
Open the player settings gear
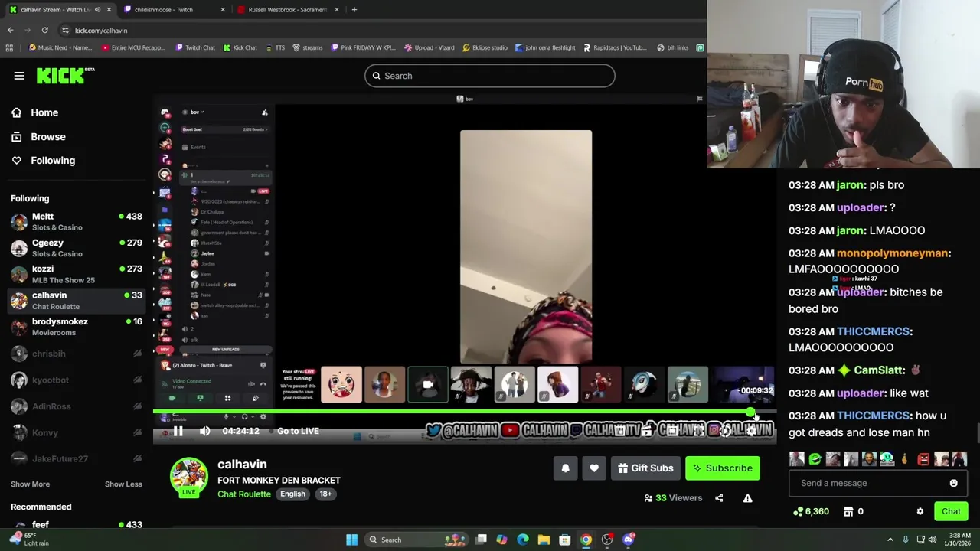pyautogui.click(x=750, y=431)
